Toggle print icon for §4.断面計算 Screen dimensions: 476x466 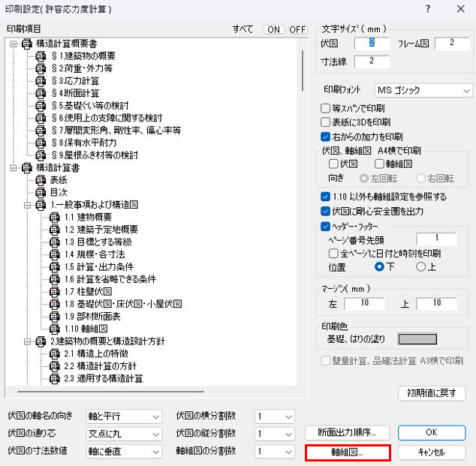point(41,94)
